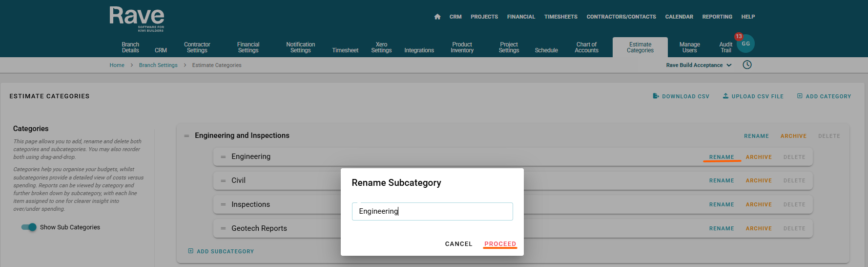Click the subcategory name input field
Screen dimensions: 868x267
(x=432, y=211)
